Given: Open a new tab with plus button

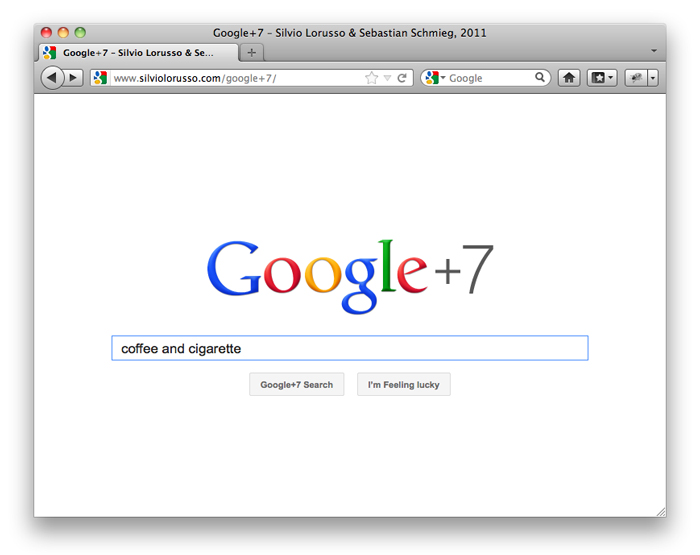Looking at the screenshot, I should click(252, 53).
